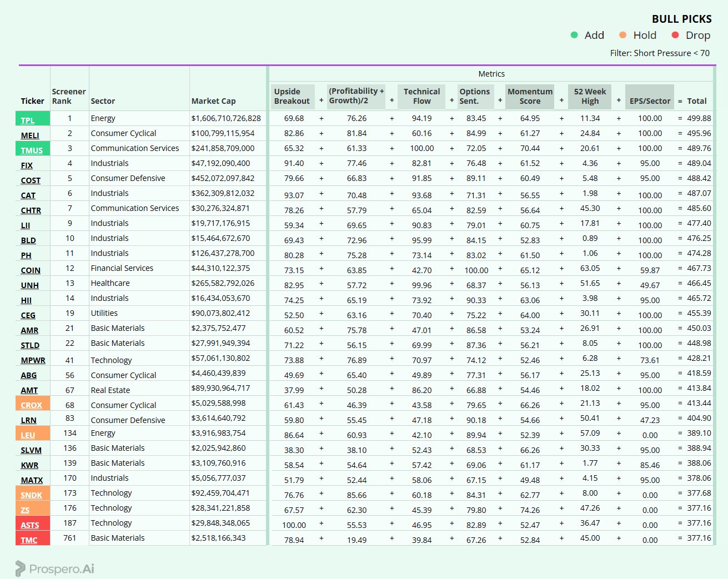Image resolution: width=728 pixels, height=579 pixels.
Task: Open the TMC ticker link
Action: [29, 540]
